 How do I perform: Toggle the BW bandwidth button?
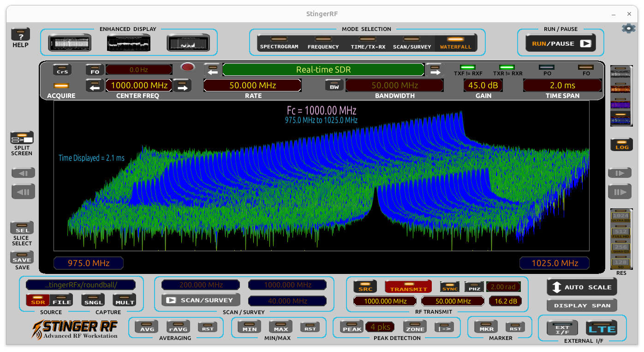tap(334, 85)
